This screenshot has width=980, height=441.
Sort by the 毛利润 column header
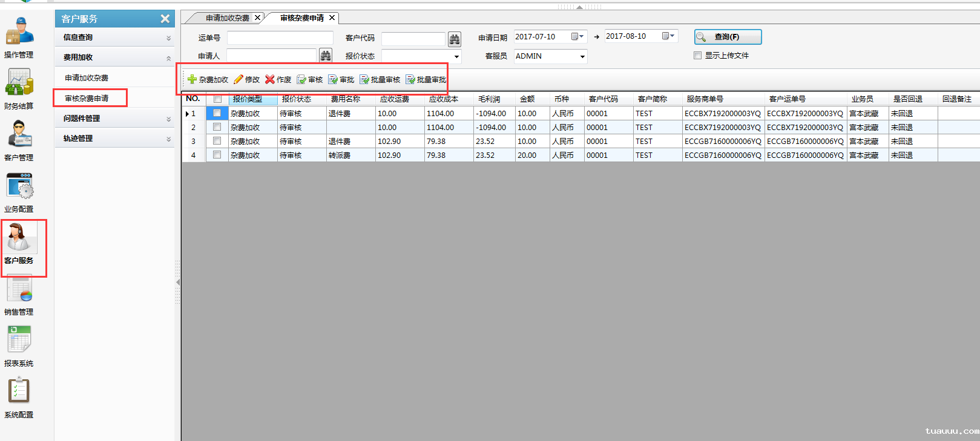495,99
